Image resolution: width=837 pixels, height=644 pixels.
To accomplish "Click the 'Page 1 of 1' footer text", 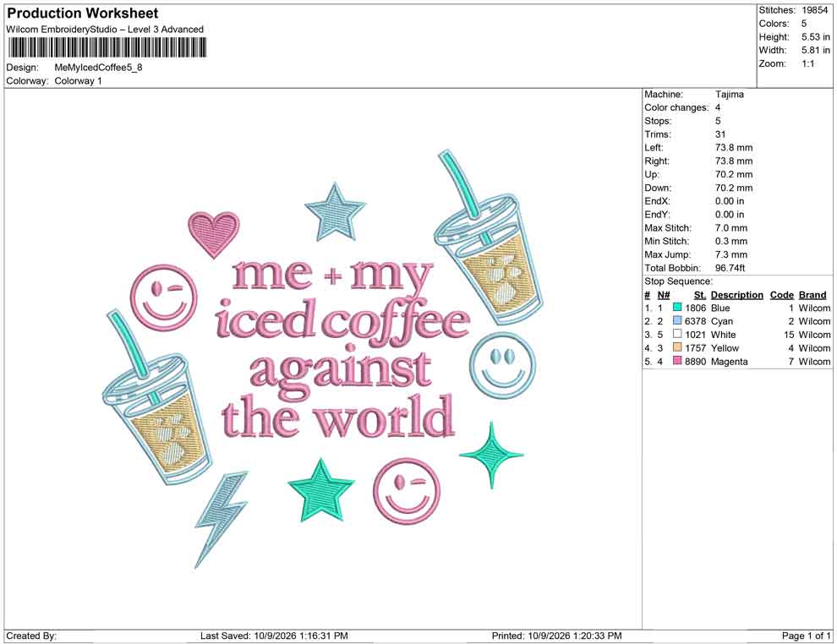I will coord(806,636).
